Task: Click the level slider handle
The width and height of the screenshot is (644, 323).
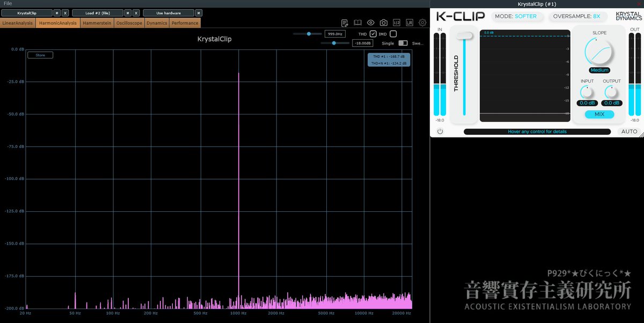Action: pos(334,43)
